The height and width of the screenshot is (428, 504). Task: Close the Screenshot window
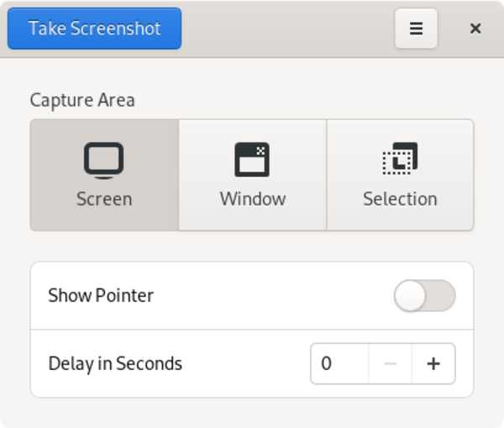[x=475, y=29]
